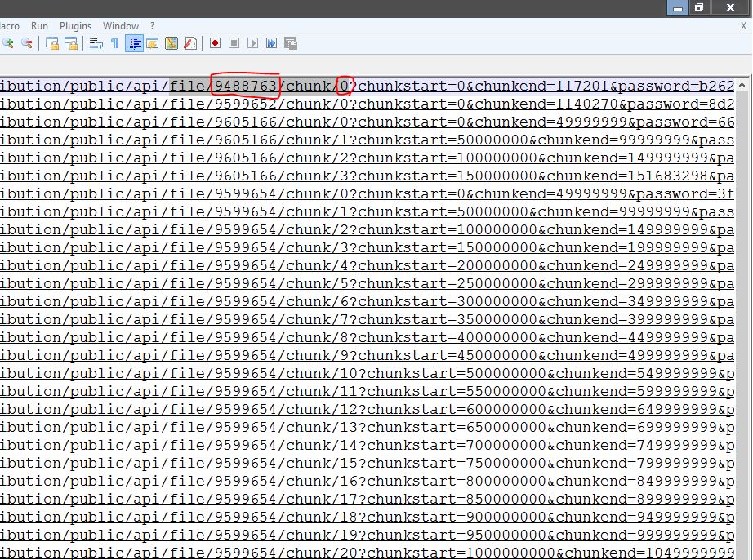The width and height of the screenshot is (753, 560).
Task: Close the Notepad++ window
Action: (730, 7)
